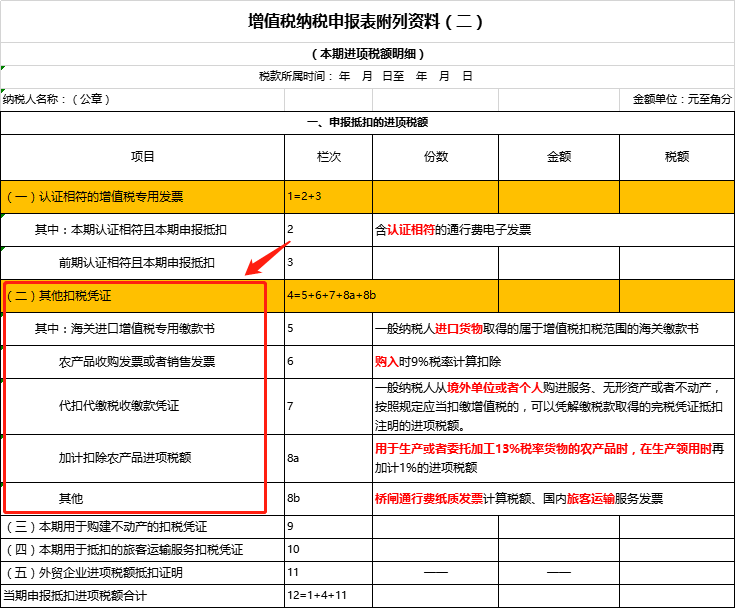Select the 加计扣除农产品进项税额 cell
Image resolution: width=735 pixels, height=608 pixels.
coord(142,458)
